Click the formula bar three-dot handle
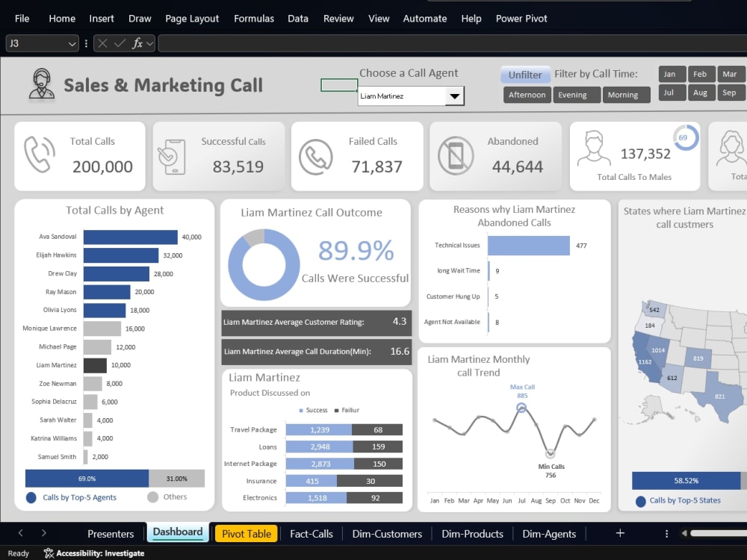This screenshot has width=747, height=560. (x=86, y=44)
